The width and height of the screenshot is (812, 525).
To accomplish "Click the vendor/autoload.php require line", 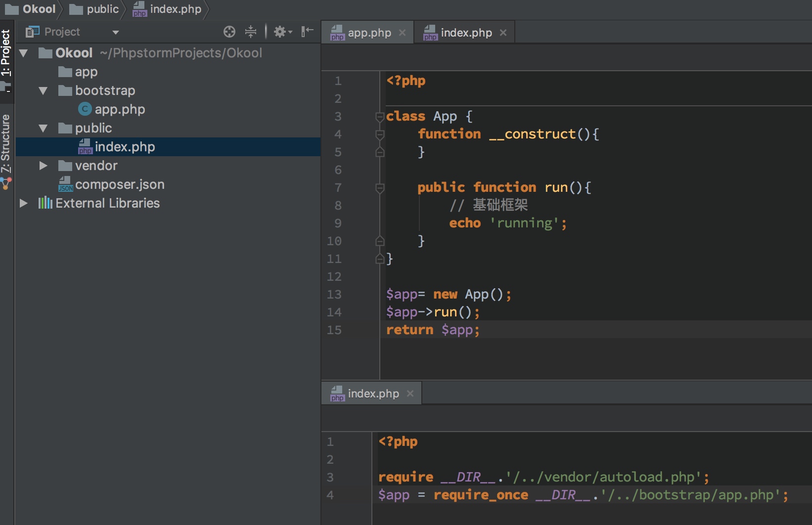I will (x=543, y=477).
